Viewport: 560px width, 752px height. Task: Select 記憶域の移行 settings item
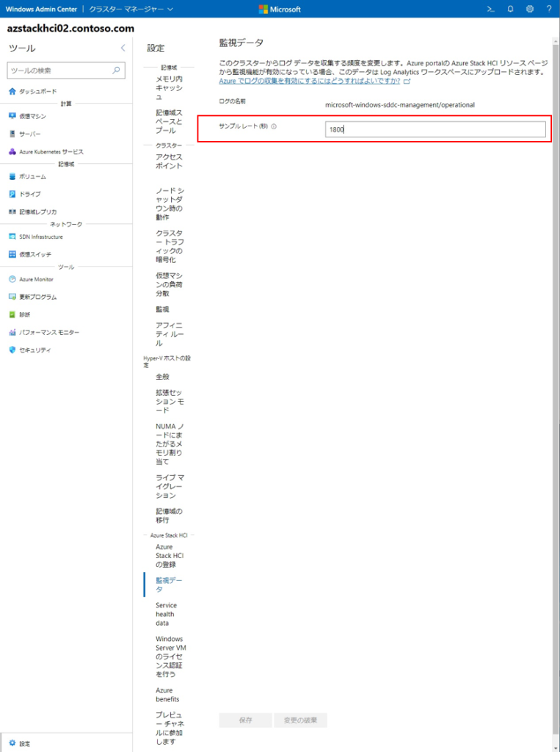(x=169, y=516)
